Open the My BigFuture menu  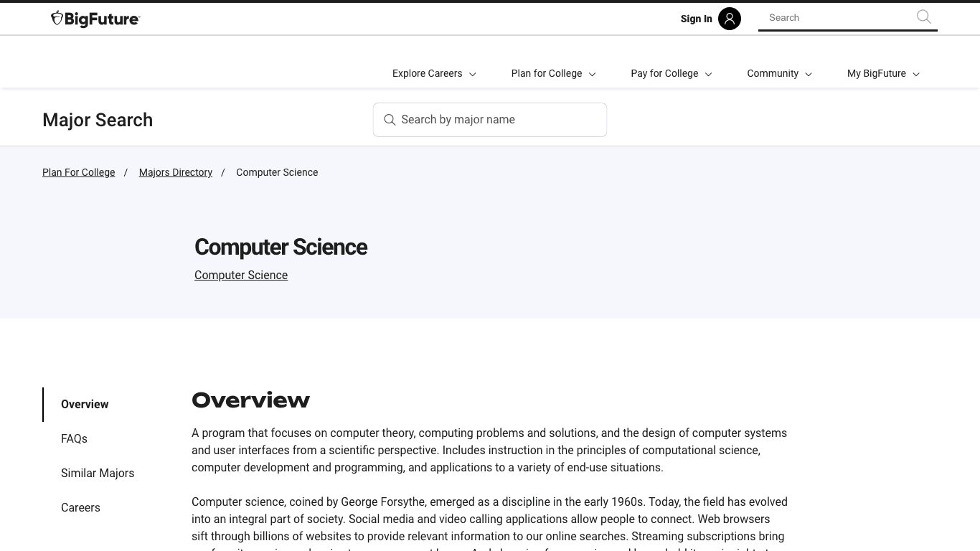876,73
